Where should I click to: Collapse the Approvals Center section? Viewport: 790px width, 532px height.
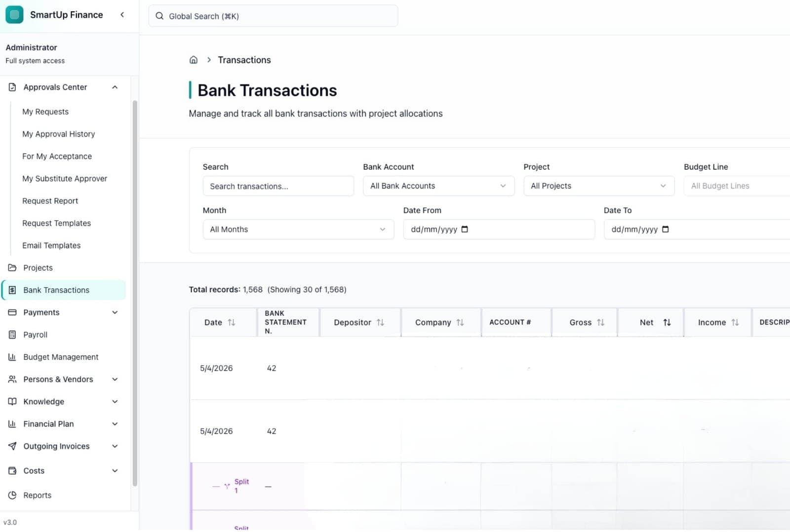115,87
